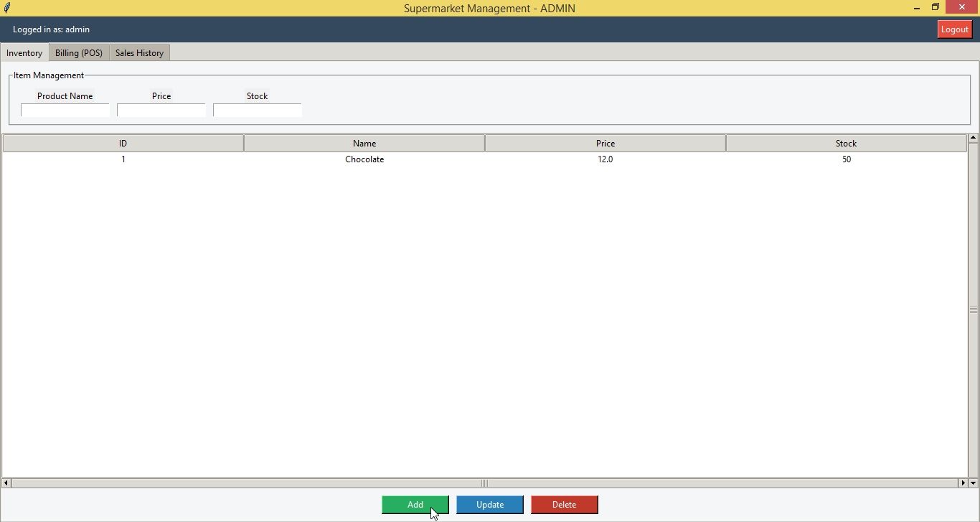Log out using the red Logout button
The height and width of the screenshot is (522, 980).
coord(954,29)
